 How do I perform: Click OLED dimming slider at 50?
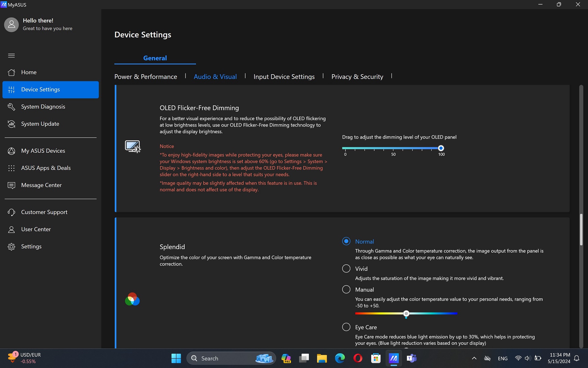pos(393,148)
